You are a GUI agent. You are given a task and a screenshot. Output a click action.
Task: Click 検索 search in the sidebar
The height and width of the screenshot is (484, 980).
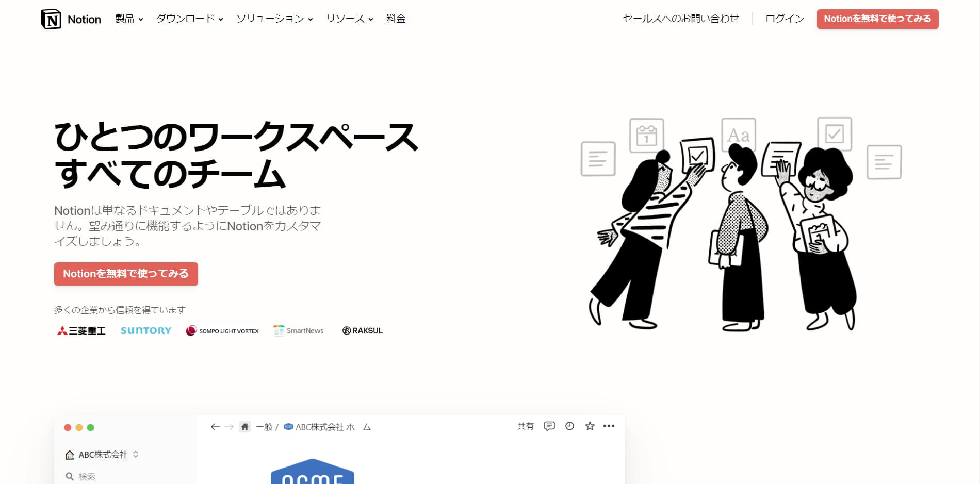[x=80, y=477]
